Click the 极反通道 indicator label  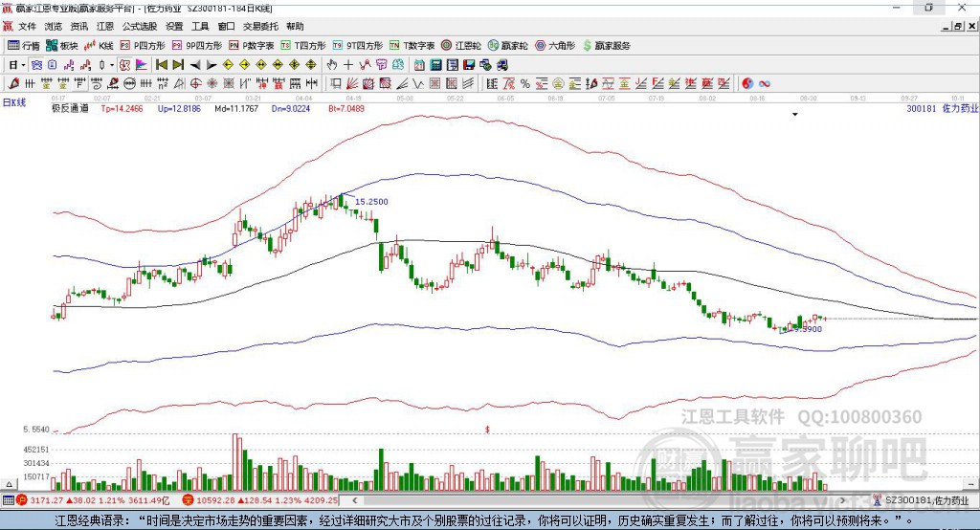[x=70, y=108]
